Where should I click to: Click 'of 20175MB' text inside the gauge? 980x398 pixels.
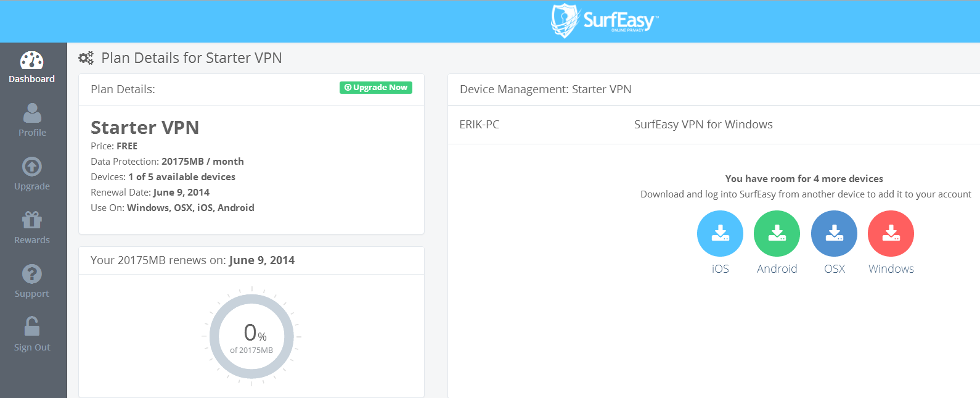[x=251, y=350]
